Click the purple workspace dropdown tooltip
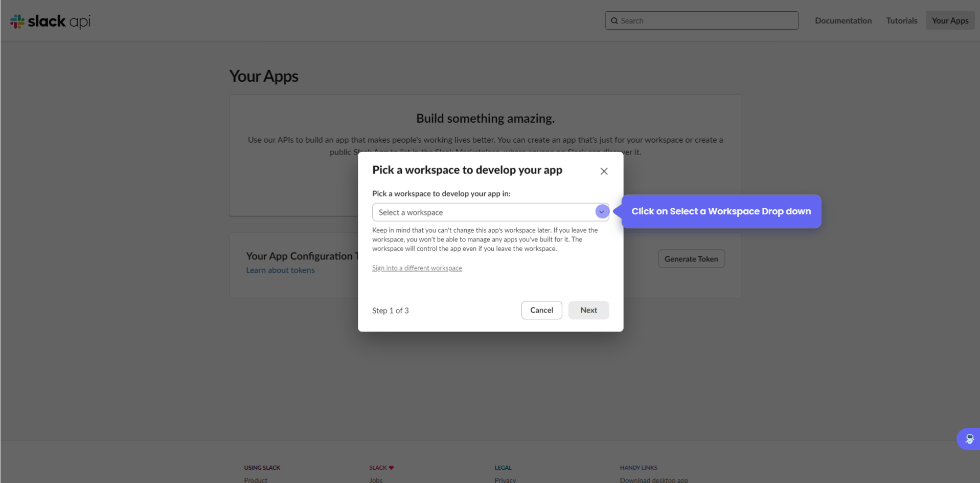Screen dimensions: 980x483 click(x=721, y=211)
